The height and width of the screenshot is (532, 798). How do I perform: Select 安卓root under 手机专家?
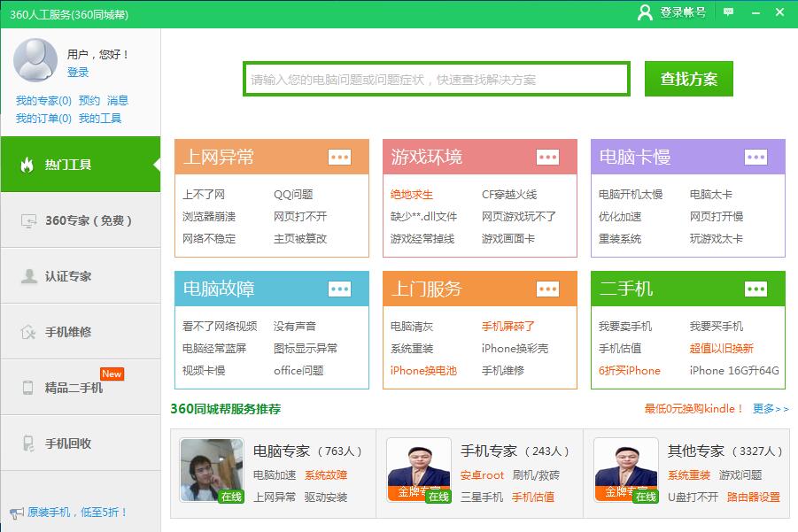pos(482,475)
